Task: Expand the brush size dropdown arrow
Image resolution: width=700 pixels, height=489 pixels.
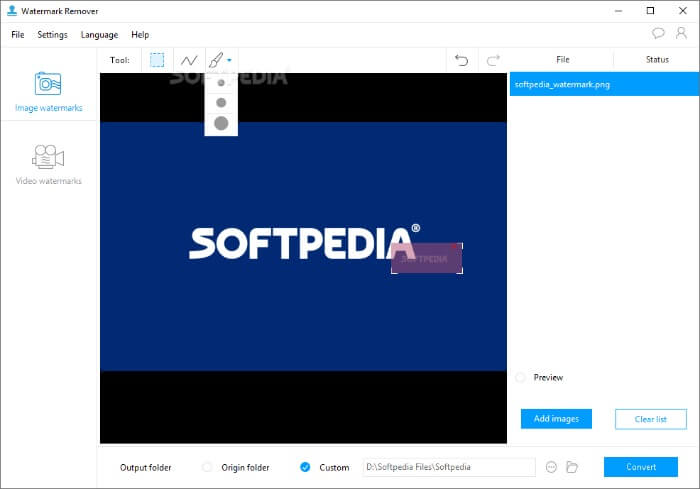Action: tap(229, 60)
